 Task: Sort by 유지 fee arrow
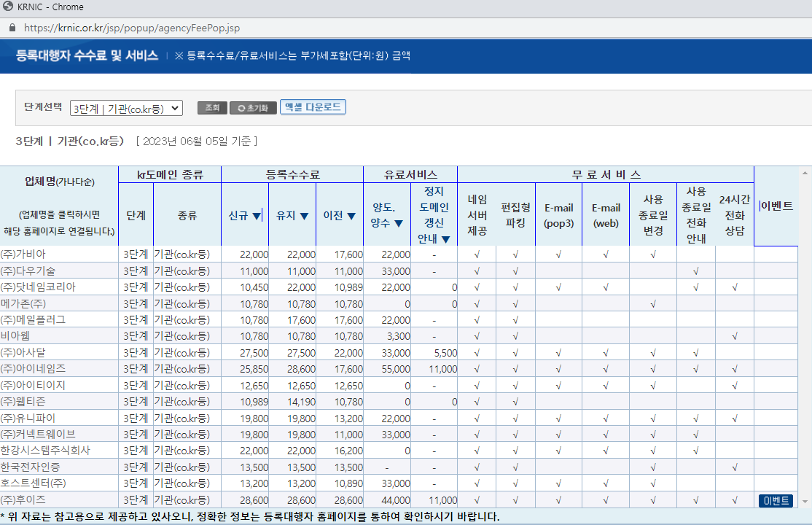coord(305,216)
